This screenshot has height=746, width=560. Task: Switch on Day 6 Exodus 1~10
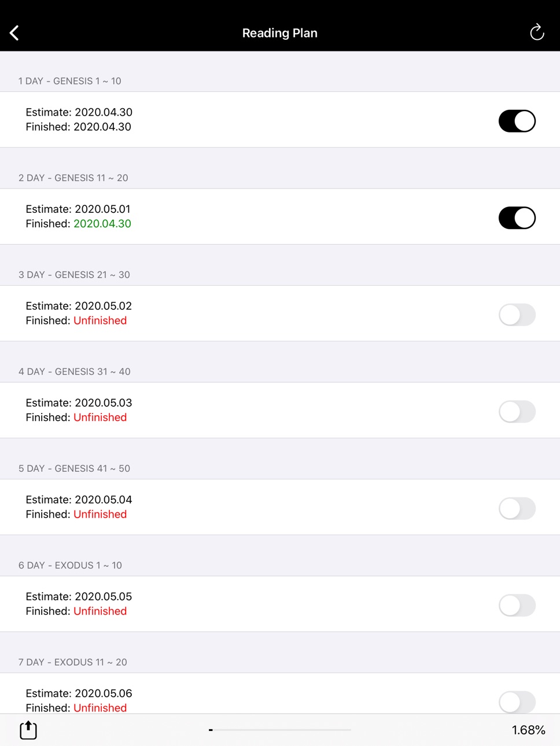(x=517, y=605)
